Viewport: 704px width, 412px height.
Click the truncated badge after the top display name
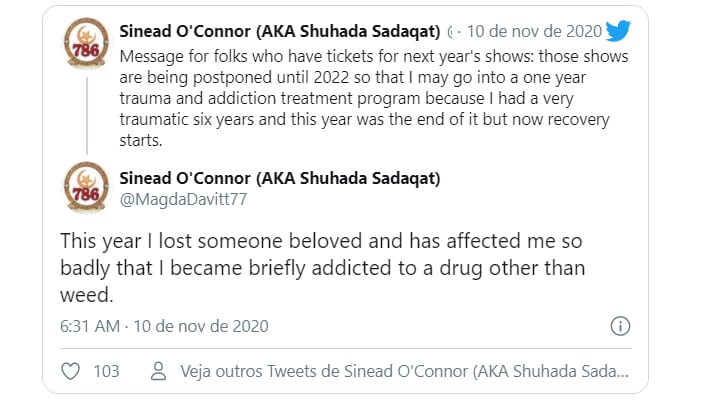pyautogui.click(x=450, y=32)
